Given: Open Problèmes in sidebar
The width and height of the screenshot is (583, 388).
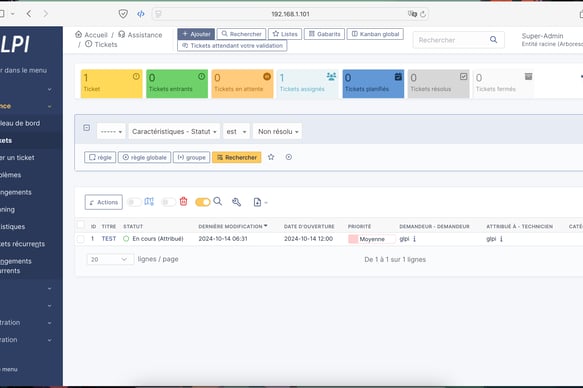Looking at the screenshot, I should (10, 175).
